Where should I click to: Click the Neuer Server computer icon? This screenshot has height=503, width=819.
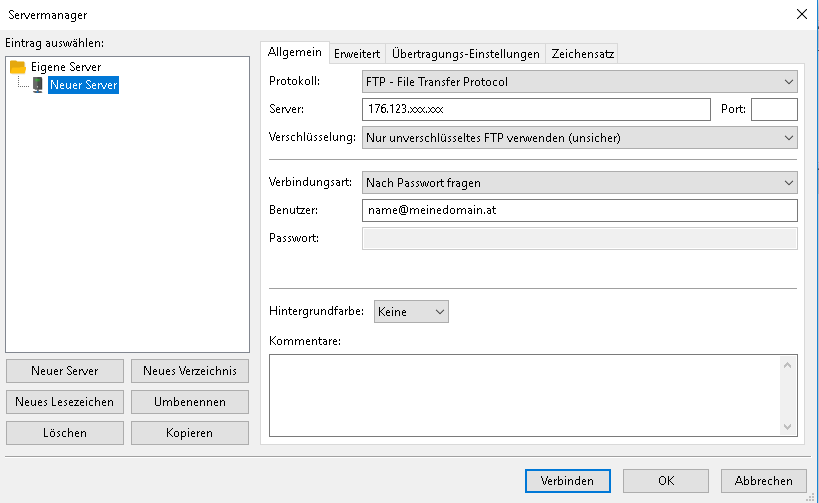click(x=37, y=86)
